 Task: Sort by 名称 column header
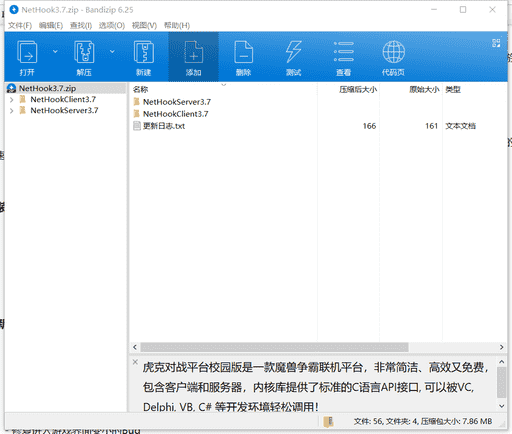pos(140,89)
